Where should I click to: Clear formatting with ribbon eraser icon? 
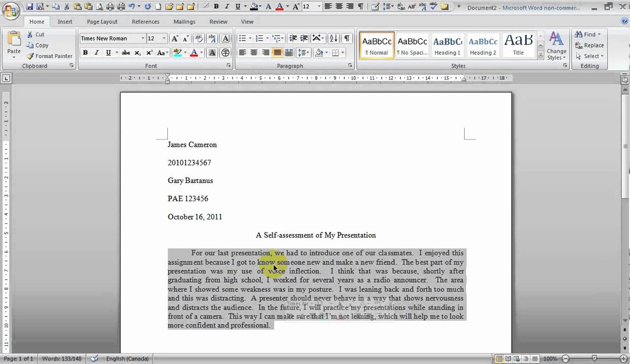click(199, 38)
